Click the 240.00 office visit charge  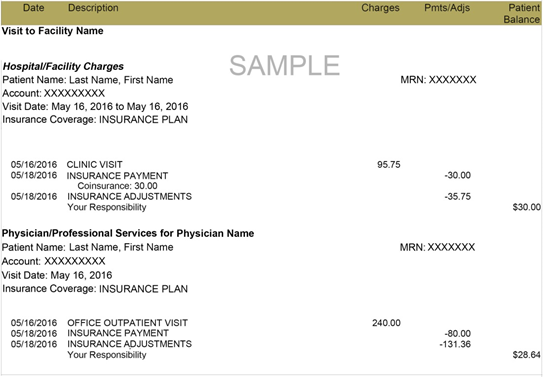pyautogui.click(x=386, y=323)
